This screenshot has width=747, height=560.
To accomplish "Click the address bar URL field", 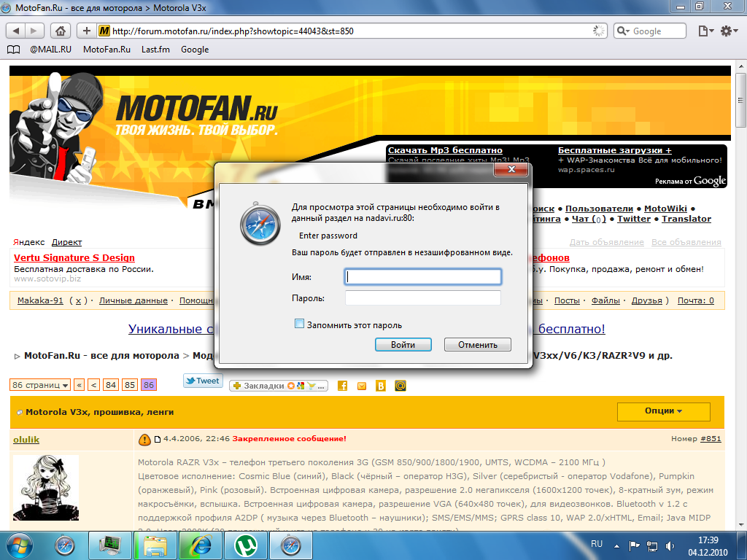I will click(352, 31).
